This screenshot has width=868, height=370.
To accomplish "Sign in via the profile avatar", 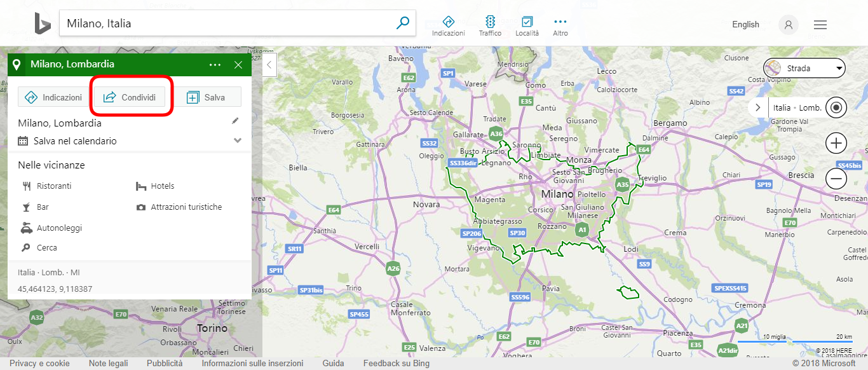I will tap(788, 24).
